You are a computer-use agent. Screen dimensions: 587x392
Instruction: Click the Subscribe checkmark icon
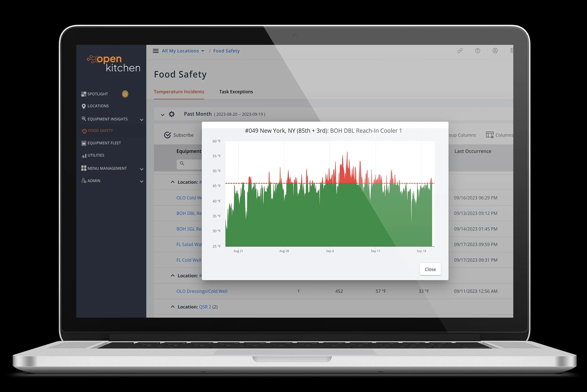tap(167, 135)
